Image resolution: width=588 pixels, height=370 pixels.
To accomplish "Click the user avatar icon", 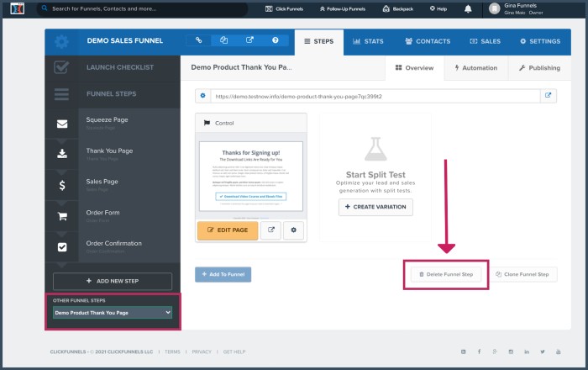I will (x=495, y=8).
